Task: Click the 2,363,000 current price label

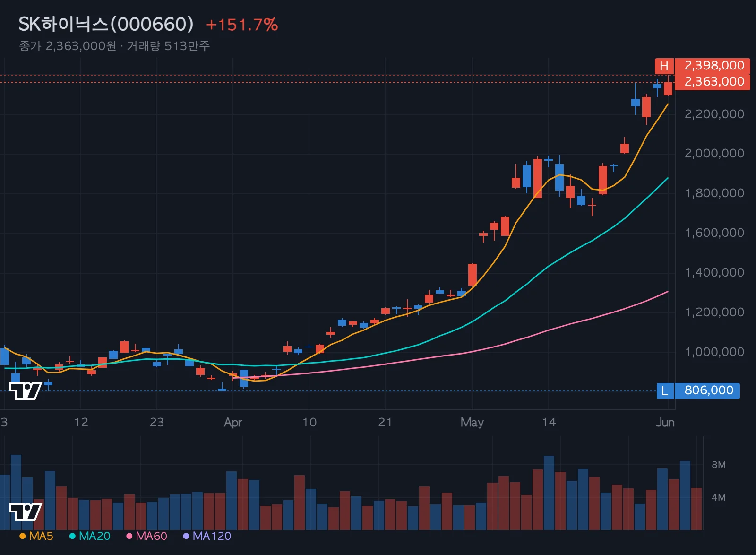Action: (713, 82)
